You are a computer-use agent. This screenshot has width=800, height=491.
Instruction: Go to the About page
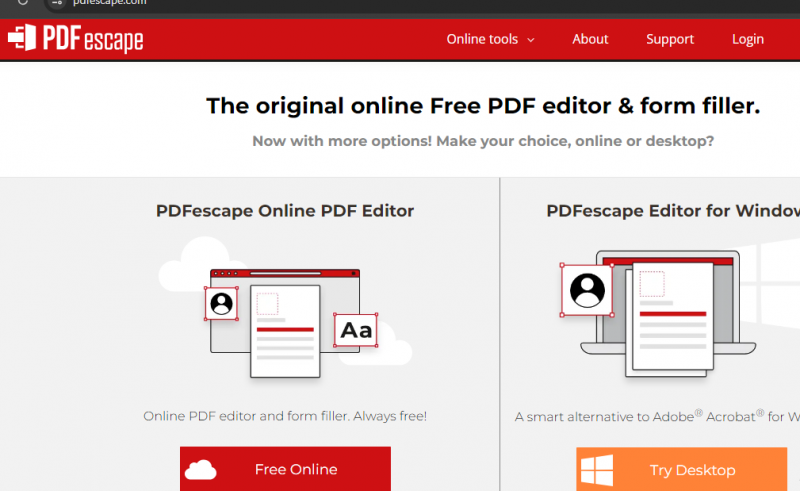590,39
